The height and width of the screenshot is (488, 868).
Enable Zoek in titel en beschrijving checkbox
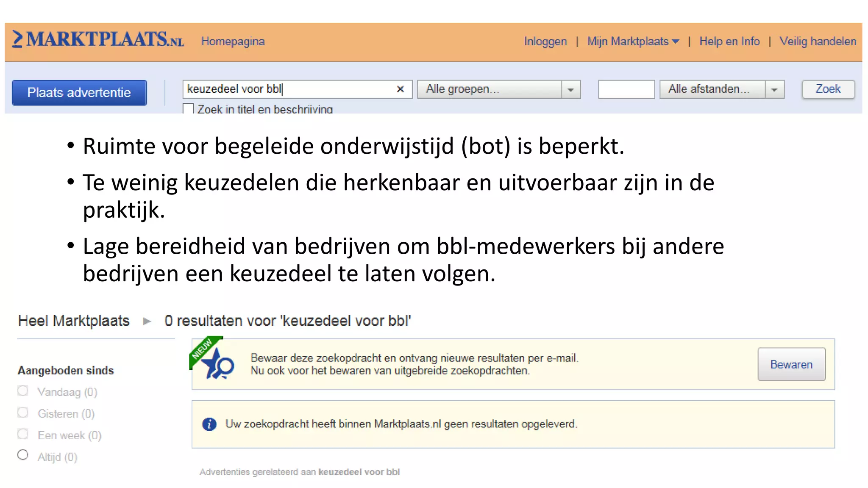tap(188, 109)
